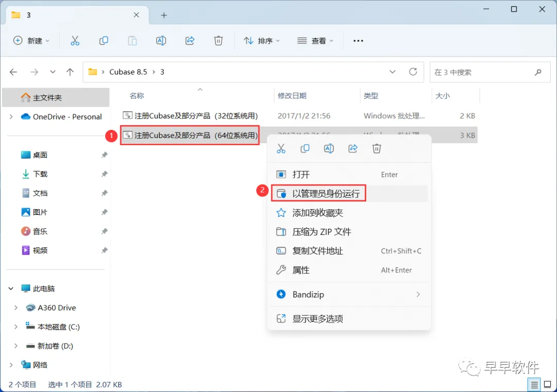
Task: Unpin 下载 via its pin icon
Action: tap(104, 174)
